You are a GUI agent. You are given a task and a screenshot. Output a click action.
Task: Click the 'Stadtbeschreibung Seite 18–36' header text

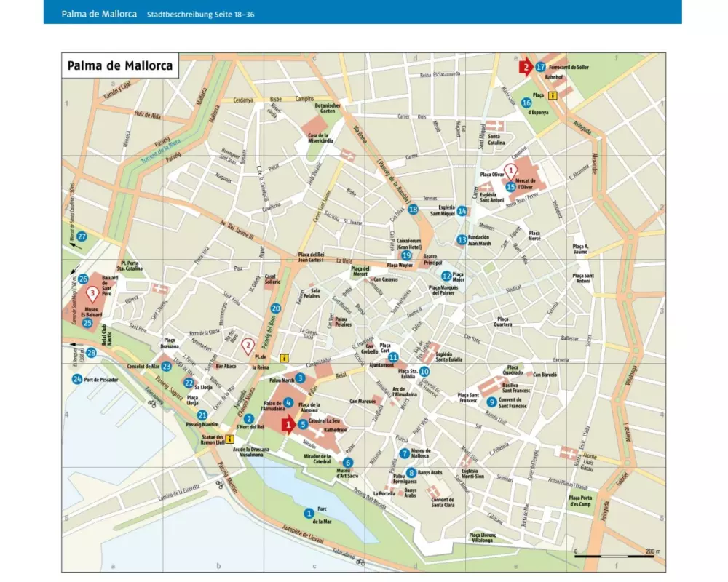click(201, 14)
